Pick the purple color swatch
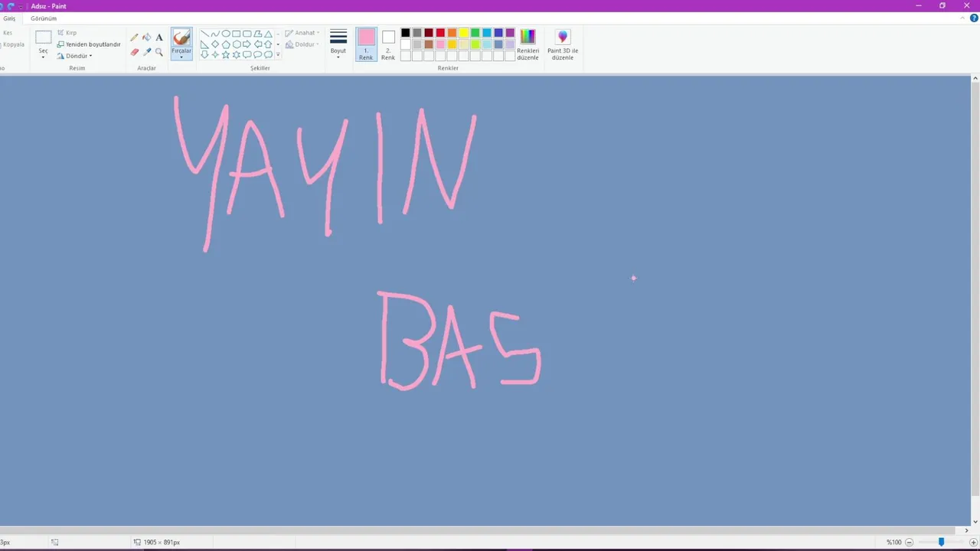Viewport: 980px width, 551px height. coord(510,33)
